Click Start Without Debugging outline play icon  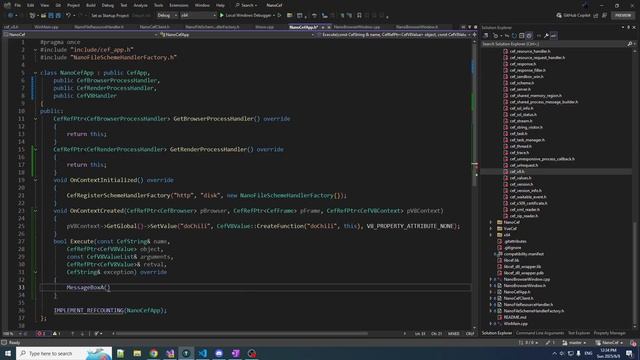(x=280, y=16)
